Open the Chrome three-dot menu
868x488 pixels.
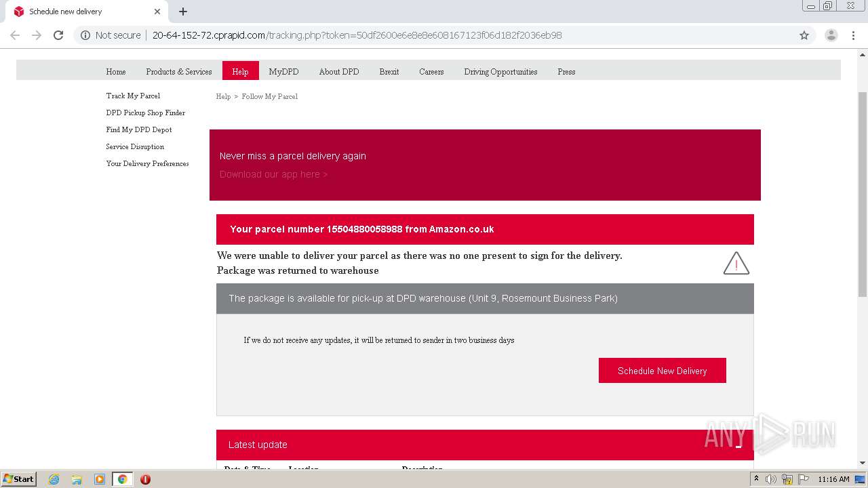tap(853, 35)
